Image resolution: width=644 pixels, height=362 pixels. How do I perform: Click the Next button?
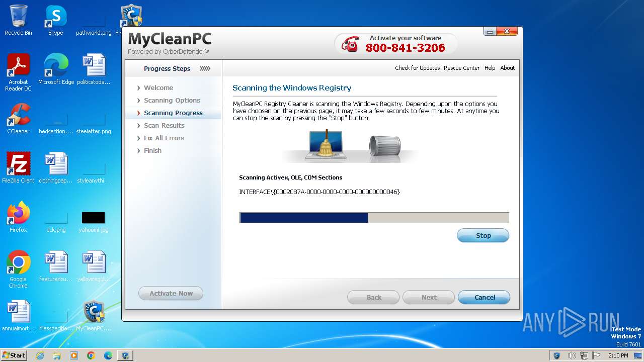click(x=429, y=297)
